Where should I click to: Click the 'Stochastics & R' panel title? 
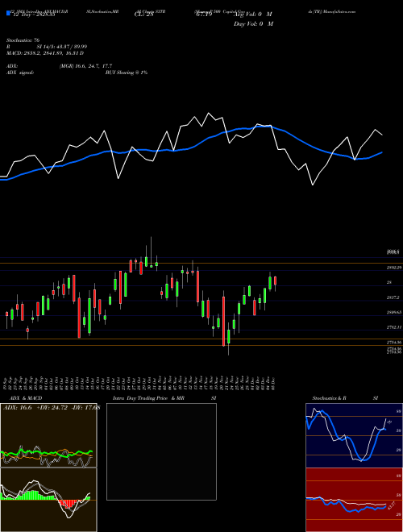pyautogui.click(x=330, y=398)
